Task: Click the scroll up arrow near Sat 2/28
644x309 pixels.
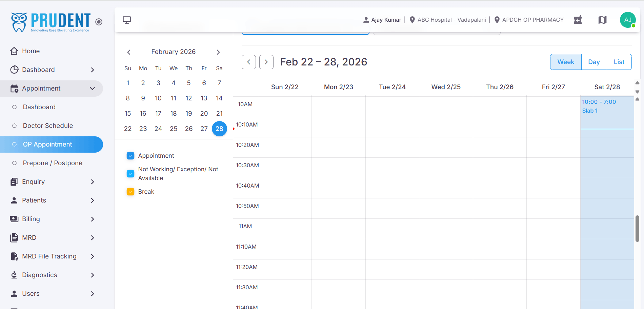Action: coord(637,83)
